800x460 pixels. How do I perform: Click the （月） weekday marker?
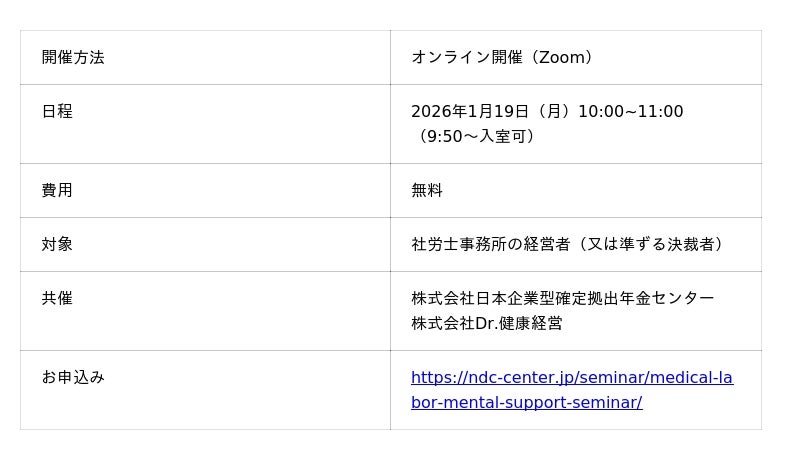(553, 112)
